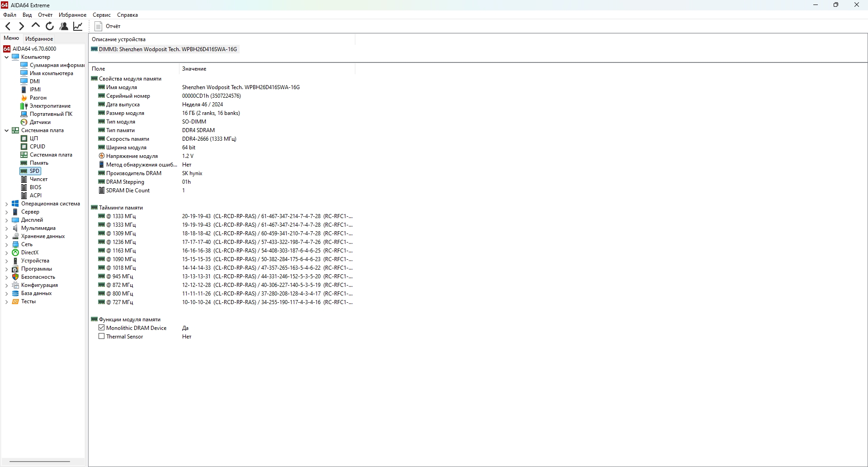Screen dimensions: 868x467
Task: Click the IPMI tree icon
Action: point(24,90)
